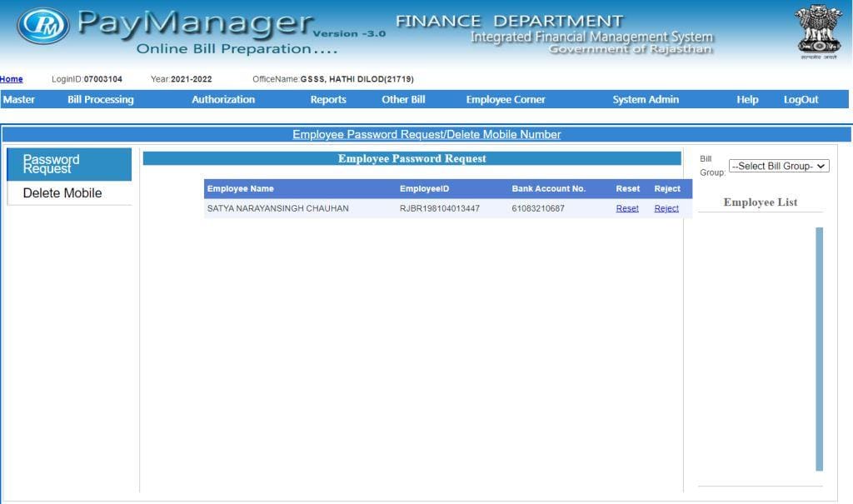Open the Reports menu
853x504 pixels.
point(328,100)
